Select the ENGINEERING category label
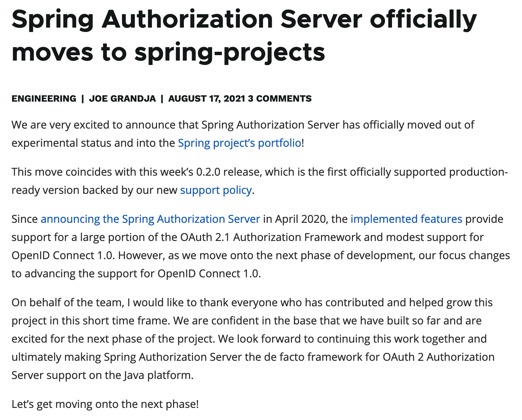The image size is (522, 420). click(44, 99)
